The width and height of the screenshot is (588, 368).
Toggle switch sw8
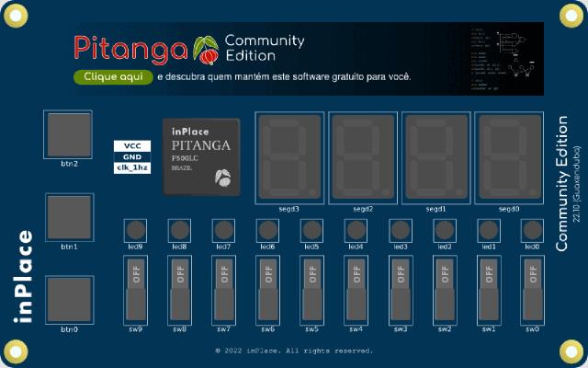[180, 290]
